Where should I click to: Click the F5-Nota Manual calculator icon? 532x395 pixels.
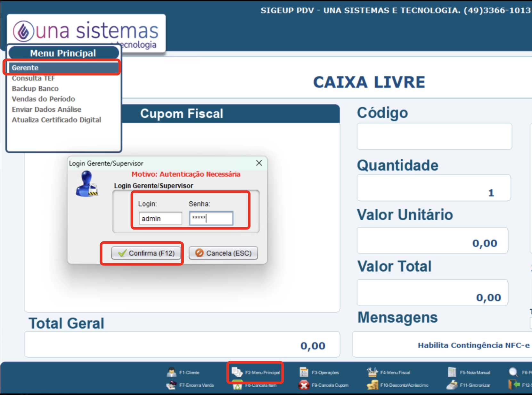coord(452,372)
